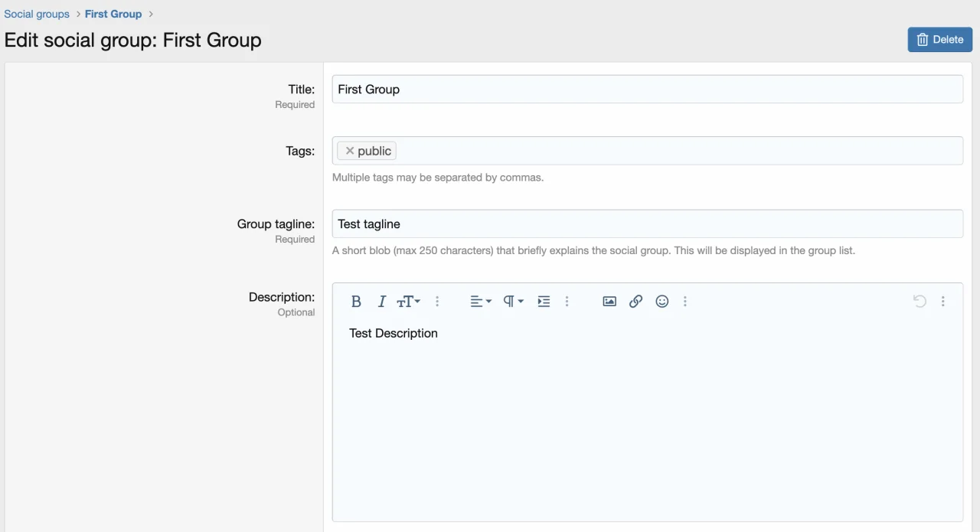This screenshot has width=980, height=532.
Task: Open the paragraph format dropdown
Action: click(x=512, y=302)
